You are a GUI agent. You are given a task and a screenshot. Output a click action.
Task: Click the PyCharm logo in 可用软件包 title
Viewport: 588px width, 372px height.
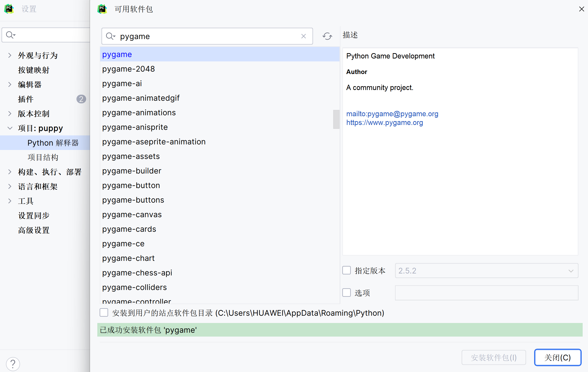click(x=102, y=9)
